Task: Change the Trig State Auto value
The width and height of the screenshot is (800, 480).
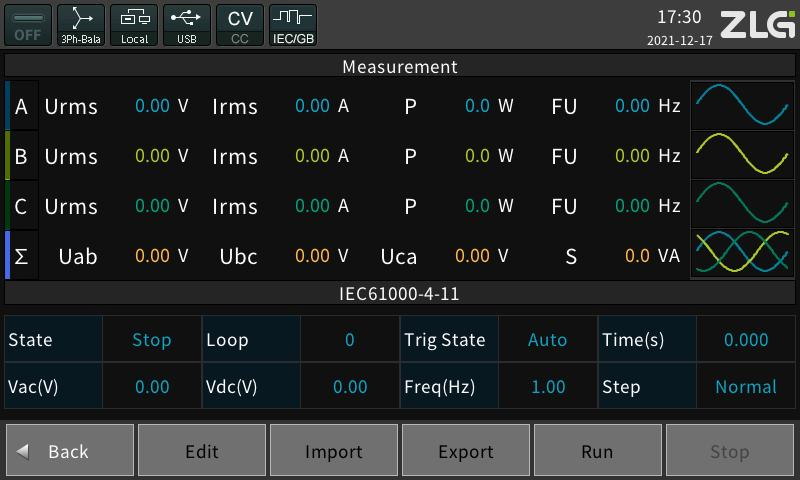Action: pos(547,340)
